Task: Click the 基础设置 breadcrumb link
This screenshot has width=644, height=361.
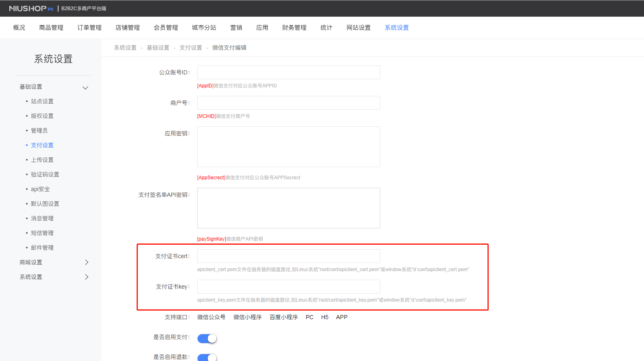Action: pyautogui.click(x=158, y=48)
